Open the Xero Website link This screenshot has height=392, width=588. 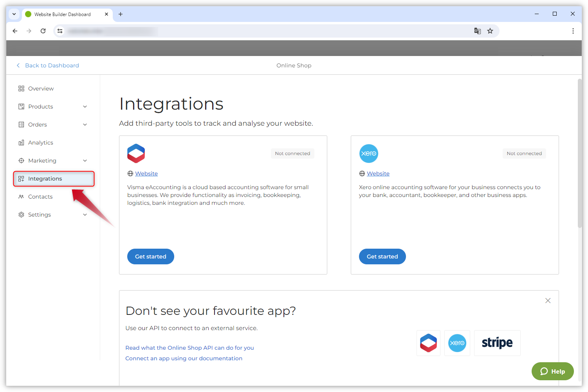click(378, 173)
